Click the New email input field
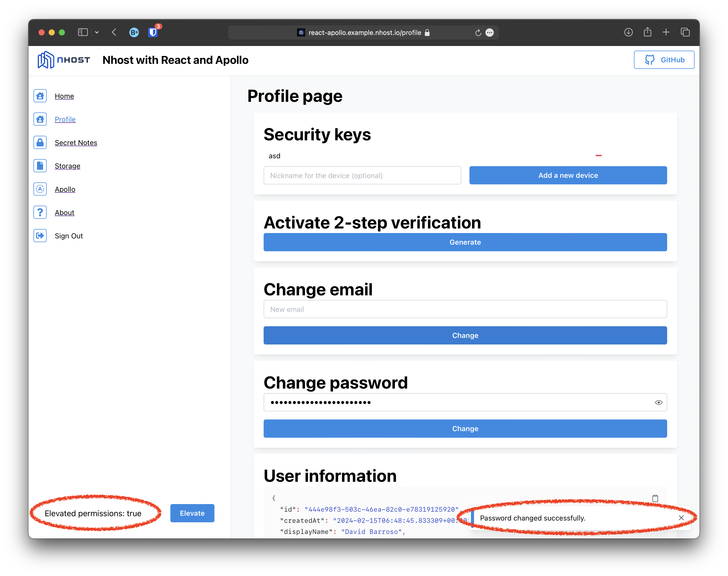This screenshot has height=576, width=728. click(465, 309)
